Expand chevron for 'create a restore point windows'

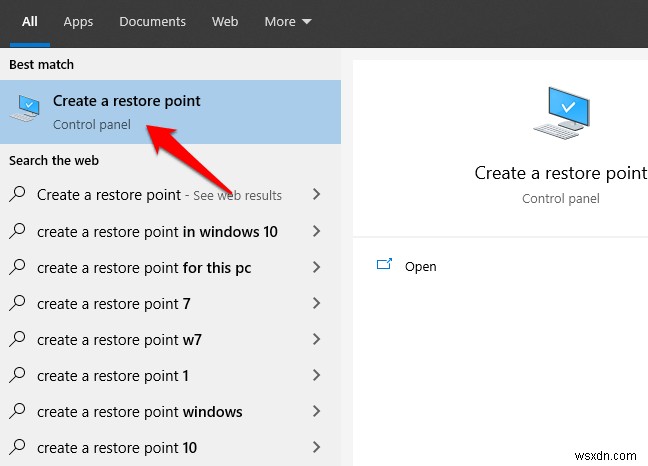pos(317,411)
